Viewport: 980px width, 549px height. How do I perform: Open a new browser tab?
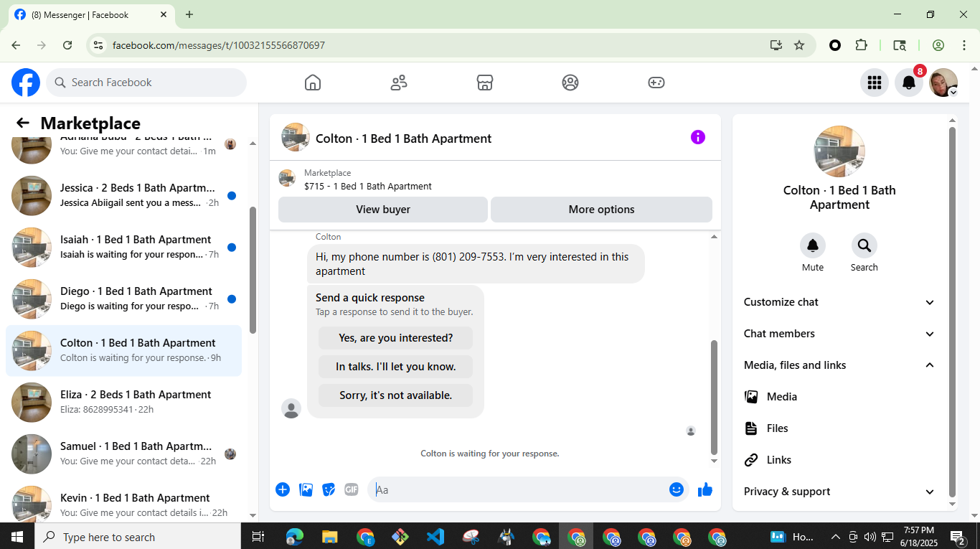click(x=189, y=14)
